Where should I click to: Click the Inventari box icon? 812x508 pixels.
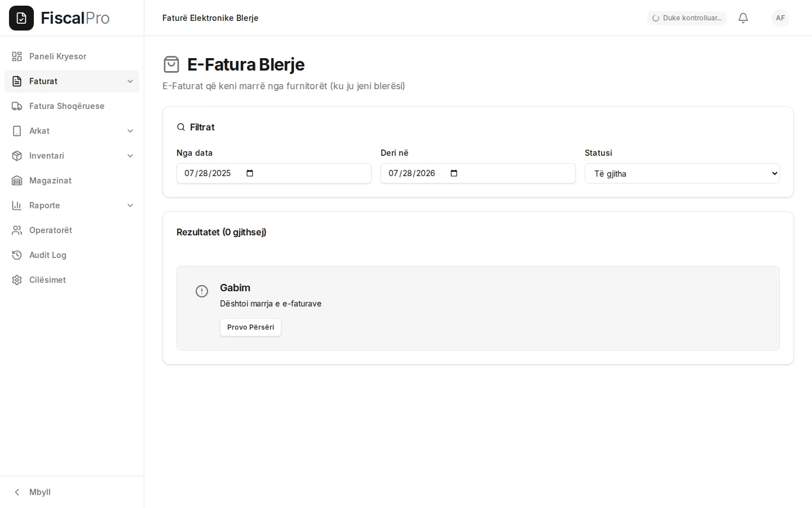[17, 156]
